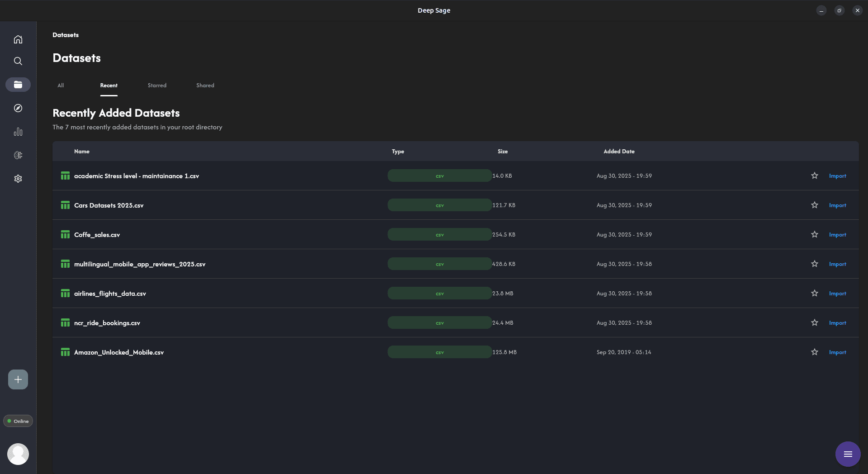Switch to the All tab
Viewport: 868px width, 474px height.
click(x=61, y=85)
